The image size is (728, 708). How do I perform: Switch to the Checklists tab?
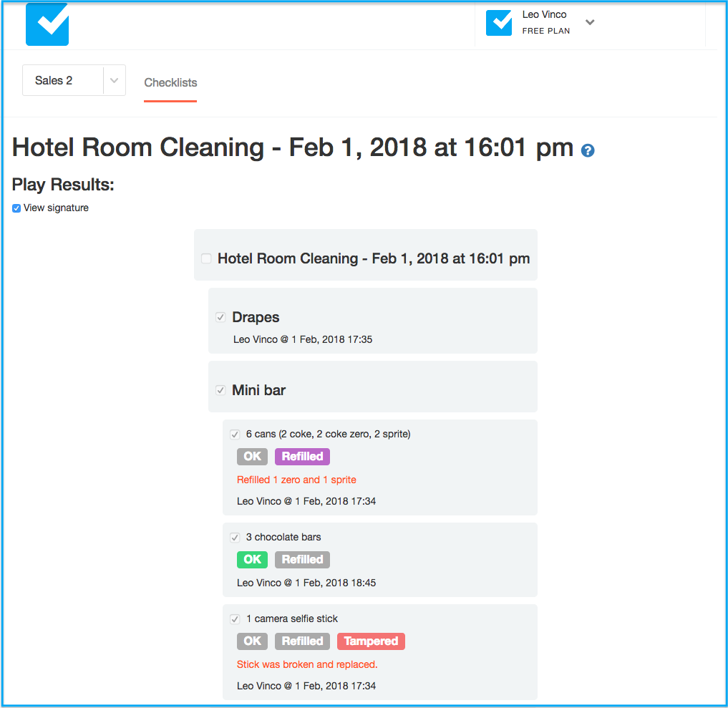coord(170,82)
